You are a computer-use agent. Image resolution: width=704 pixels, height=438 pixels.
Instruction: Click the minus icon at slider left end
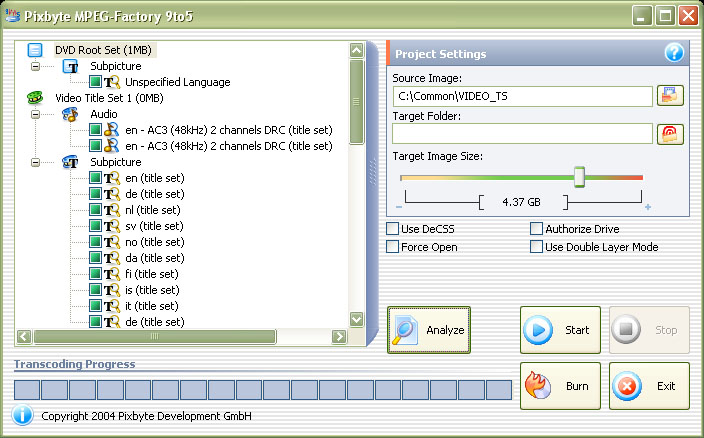(399, 207)
